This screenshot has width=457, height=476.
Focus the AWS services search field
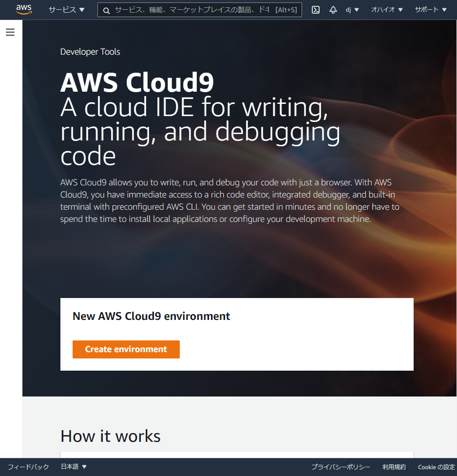200,10
